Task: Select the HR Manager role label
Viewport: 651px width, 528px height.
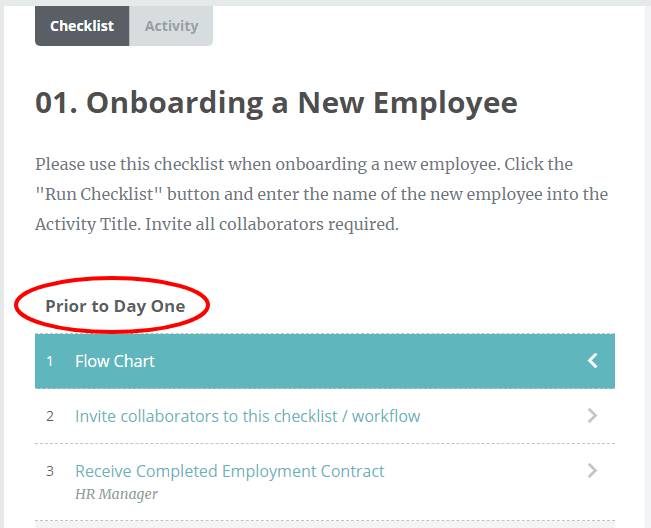Action: [x=116, y=494]
